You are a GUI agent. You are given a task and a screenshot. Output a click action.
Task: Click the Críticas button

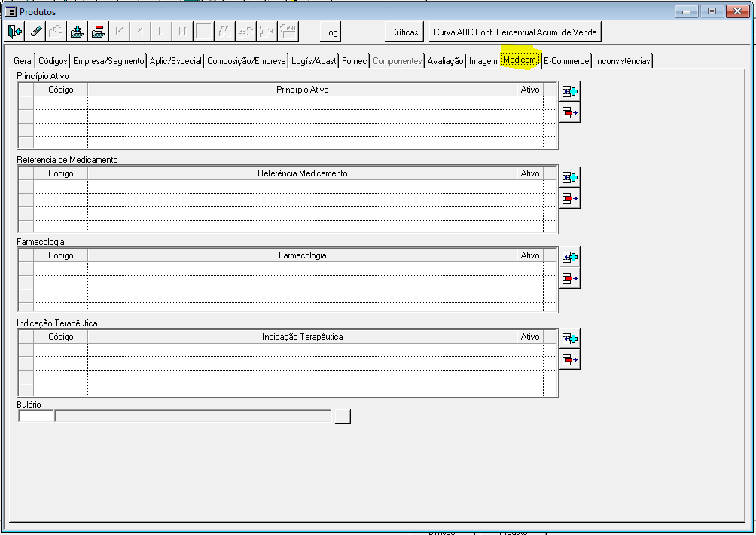tap(404, 32)
